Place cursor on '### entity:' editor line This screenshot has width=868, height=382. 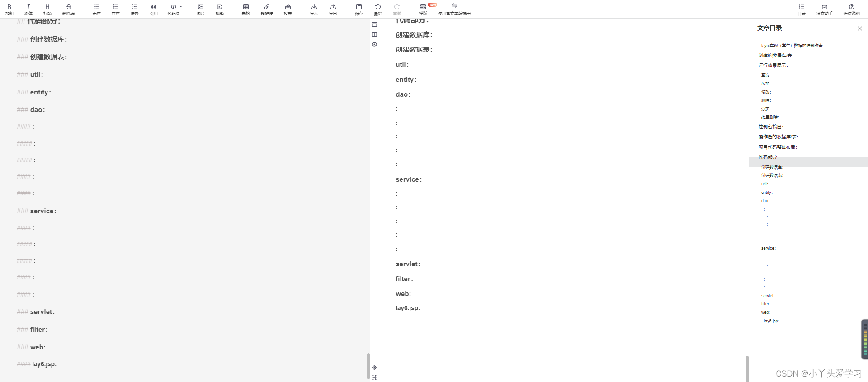pyautogui.click(x=34, y=92)
